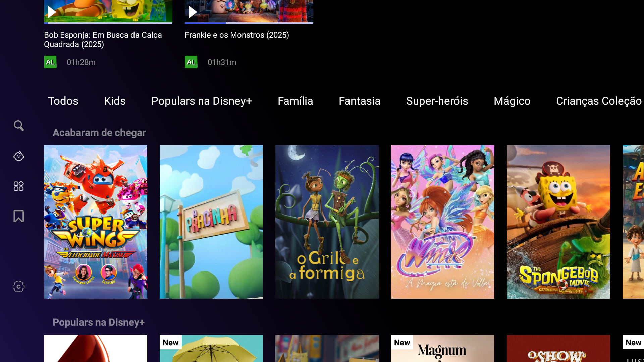Screen dimensions: 644x362
Task: Select the Fantasia category tab
Action: (x=359, y=101)
